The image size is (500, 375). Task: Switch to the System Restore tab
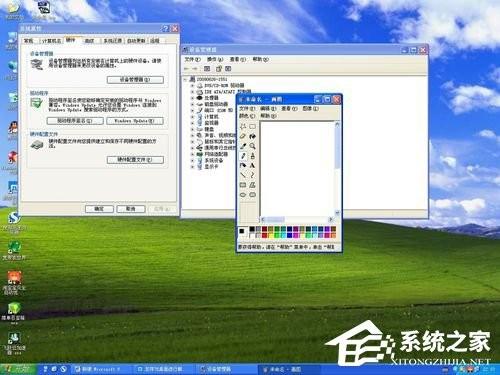pos(113,41)
